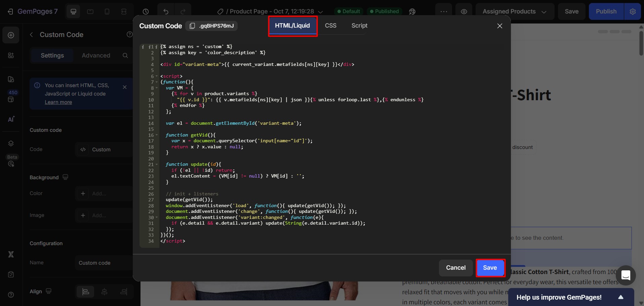Select the mobile device preview icon
This screenshot has width=644, height=306.
coord(107,12)
